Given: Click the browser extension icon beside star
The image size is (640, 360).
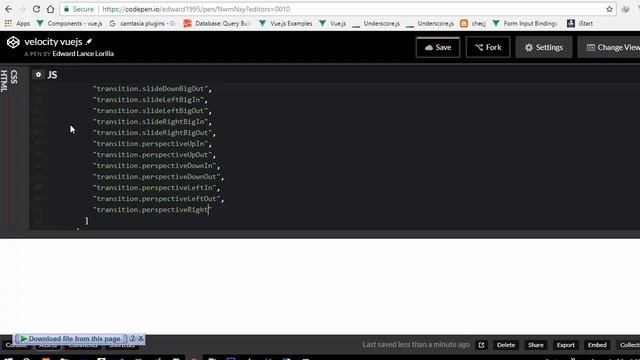Looking at the screenshot, I should tap(626, 9).
